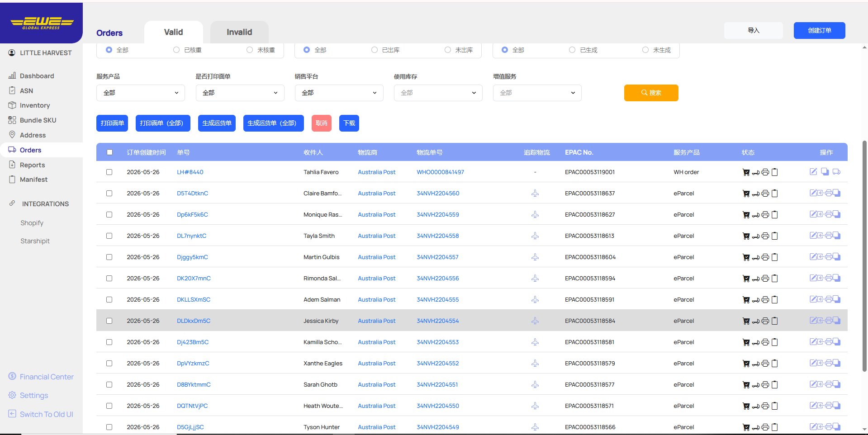The image size is (868, 435).
Task: Go to Bundle SKU in the sidebar
Action: [x=38, y=120]
